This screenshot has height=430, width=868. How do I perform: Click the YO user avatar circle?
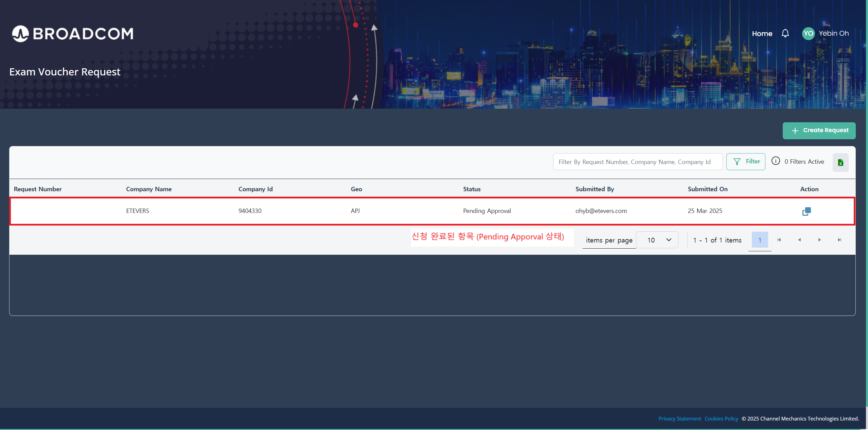pos(808,33)
